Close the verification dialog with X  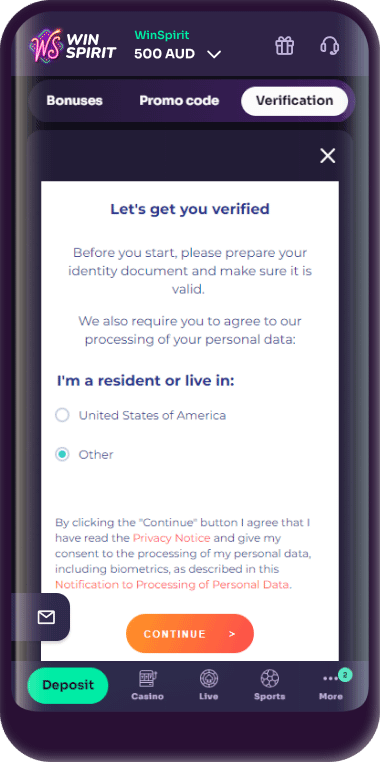click(x=328, y=156)
